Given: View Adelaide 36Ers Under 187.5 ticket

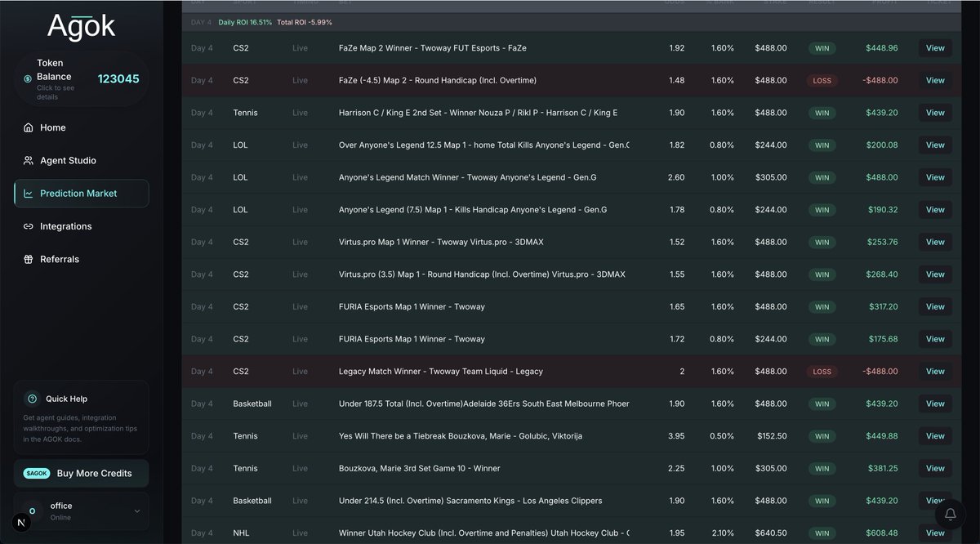Looking at the screenshot, I should click(x=935, y=404).
